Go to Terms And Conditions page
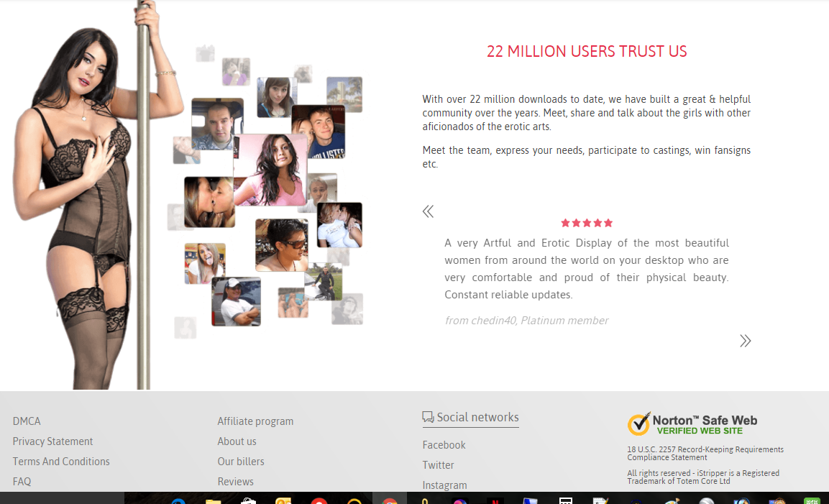 click(61, 462)
